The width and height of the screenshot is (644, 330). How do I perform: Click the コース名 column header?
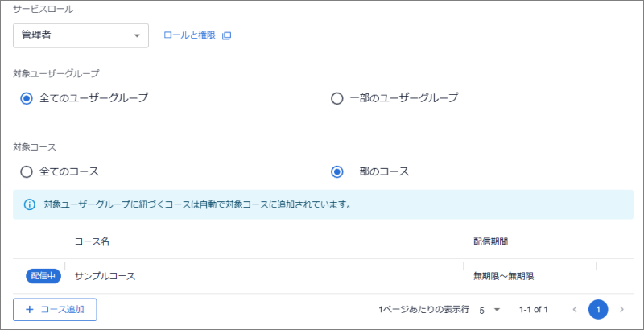(x=91, y=241)
